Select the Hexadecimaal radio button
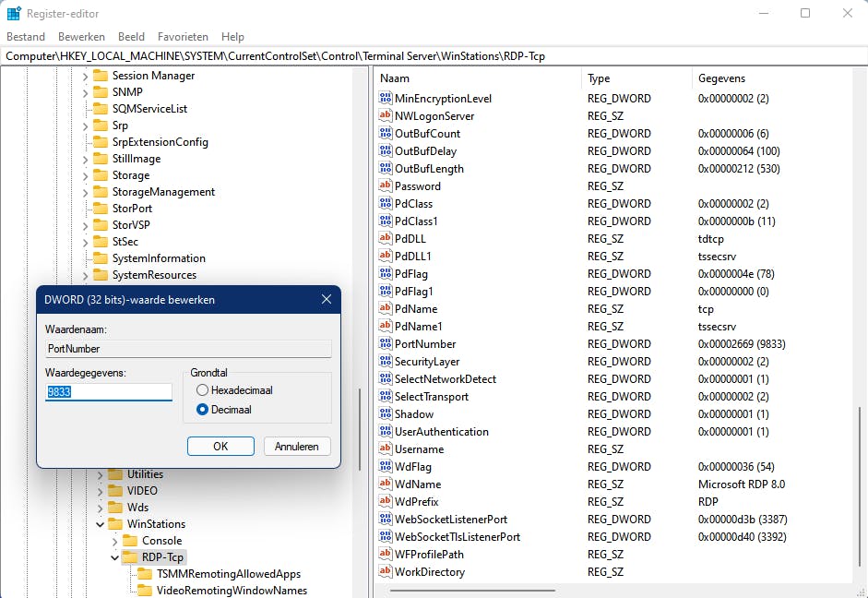 [x=202, y=390]
